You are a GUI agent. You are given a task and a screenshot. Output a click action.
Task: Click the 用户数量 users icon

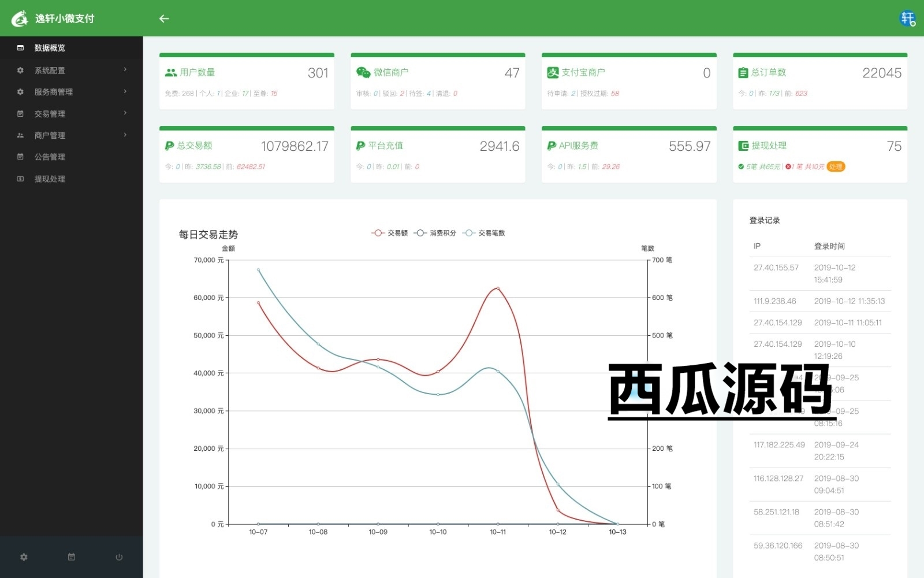pyautogui.click(x=171, y=73)
